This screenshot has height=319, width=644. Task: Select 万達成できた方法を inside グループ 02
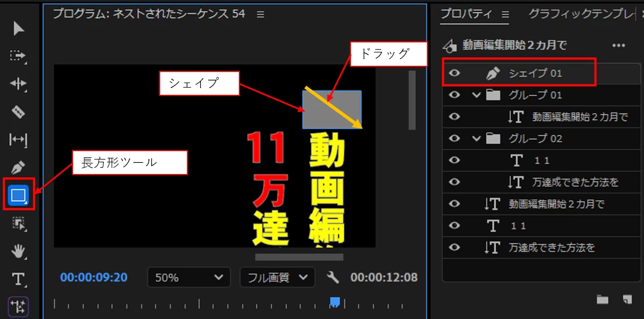[542, 182]
